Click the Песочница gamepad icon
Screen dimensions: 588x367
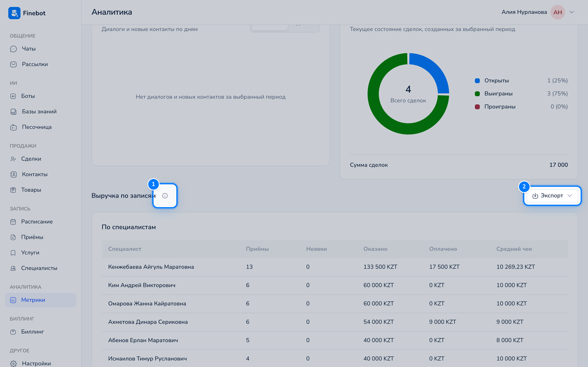pos(13,127)
